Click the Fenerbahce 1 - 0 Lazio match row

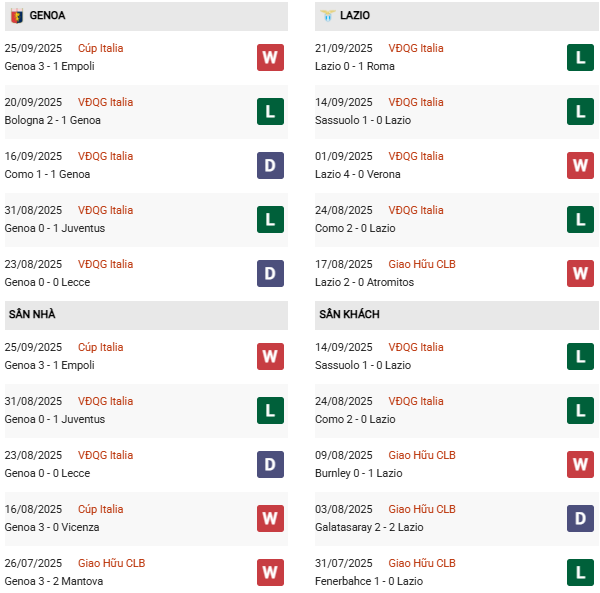tap(366, 581)
